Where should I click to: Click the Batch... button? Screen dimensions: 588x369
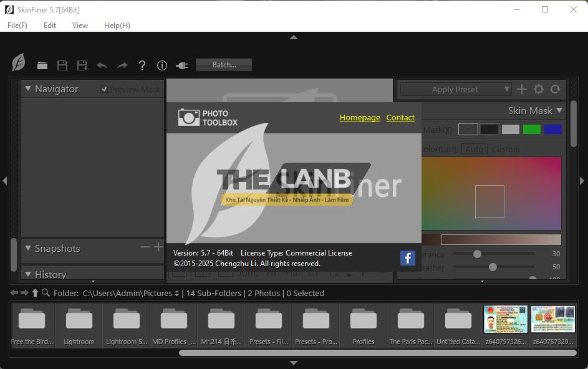(224, 65)
